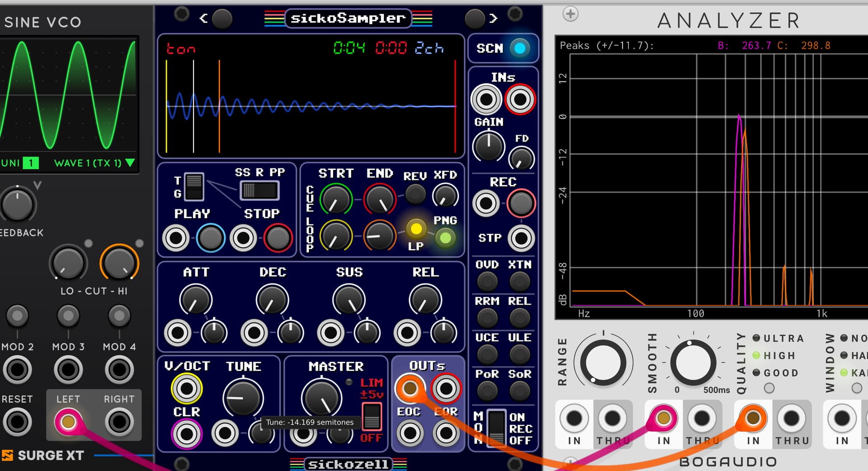
Task: Click the LEFT output jack on Sine VCO
Action: coord(68,422)
